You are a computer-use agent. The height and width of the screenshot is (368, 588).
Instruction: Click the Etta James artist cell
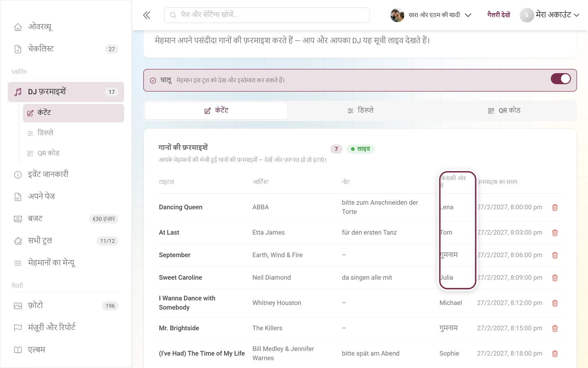tap(269, 233)
